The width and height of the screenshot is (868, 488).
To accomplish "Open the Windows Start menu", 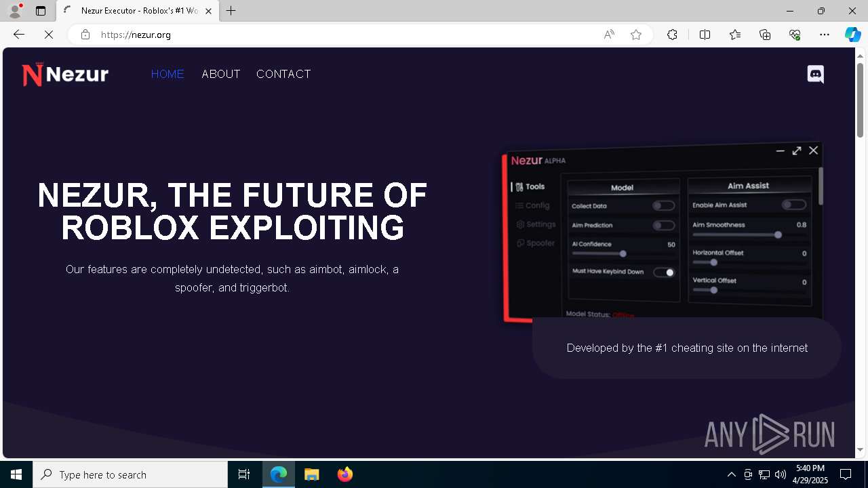I will (16, 474).
